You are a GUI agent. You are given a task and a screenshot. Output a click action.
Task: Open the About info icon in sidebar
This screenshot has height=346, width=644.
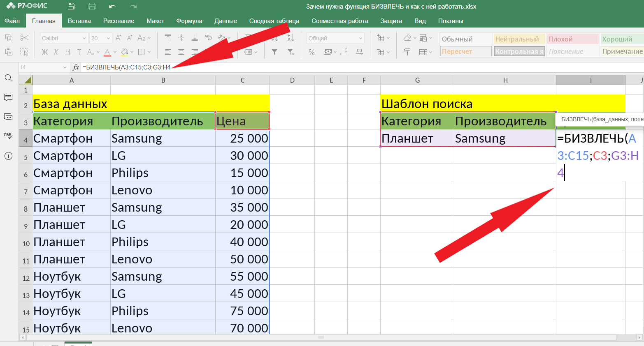8,156
